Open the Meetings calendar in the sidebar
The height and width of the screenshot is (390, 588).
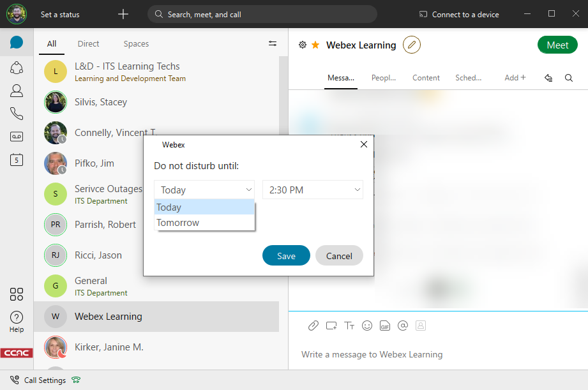coord(16,160)
